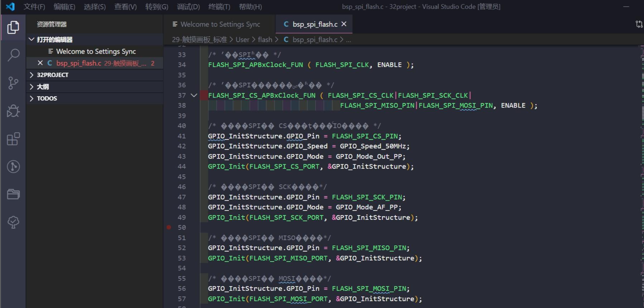Click the 资源管理器 panel title
644x308 pixels.
[x=52, y=24]
